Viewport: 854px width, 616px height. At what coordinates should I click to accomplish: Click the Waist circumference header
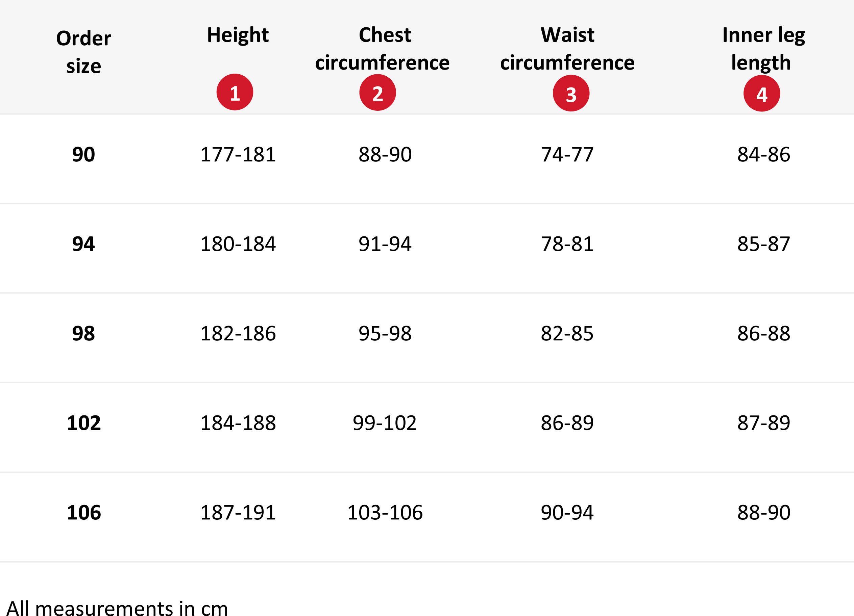pos(567,49)
